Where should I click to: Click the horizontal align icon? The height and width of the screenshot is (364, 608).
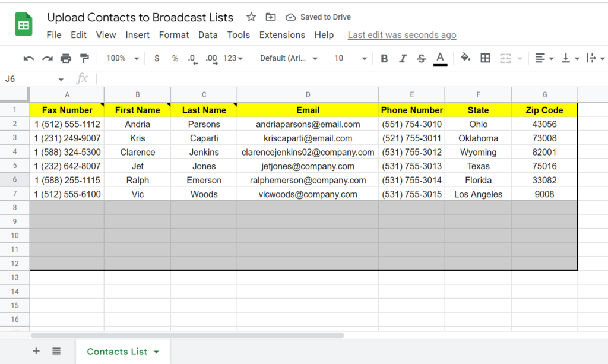click(540, 59)
